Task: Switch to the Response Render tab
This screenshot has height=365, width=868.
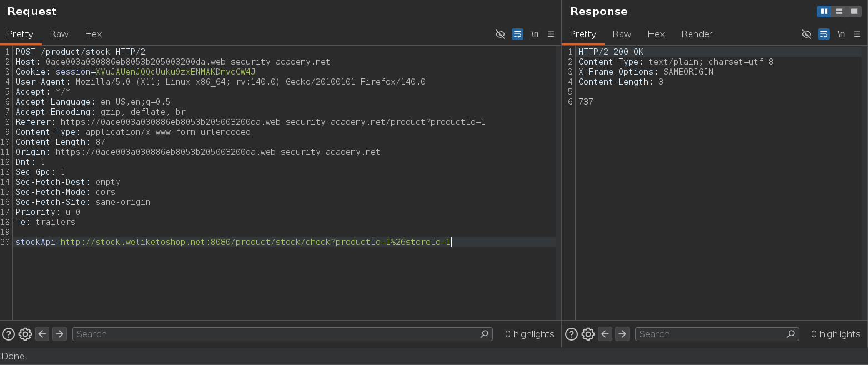Action: (x=697, y=34)
